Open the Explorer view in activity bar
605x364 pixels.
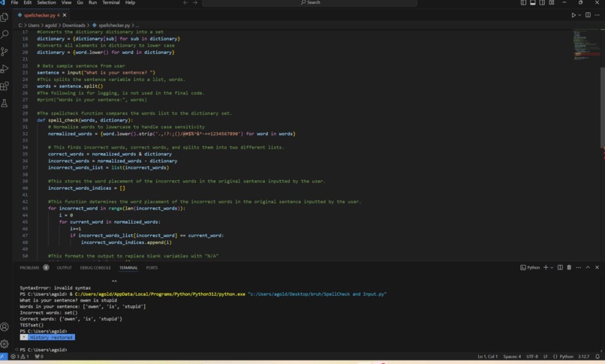pyautogui.click(x=5, y=17)
